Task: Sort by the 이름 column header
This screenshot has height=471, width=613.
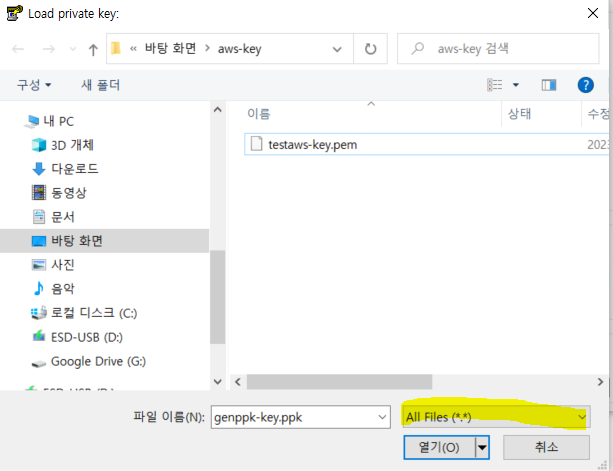Action: (x=258, y=114)
